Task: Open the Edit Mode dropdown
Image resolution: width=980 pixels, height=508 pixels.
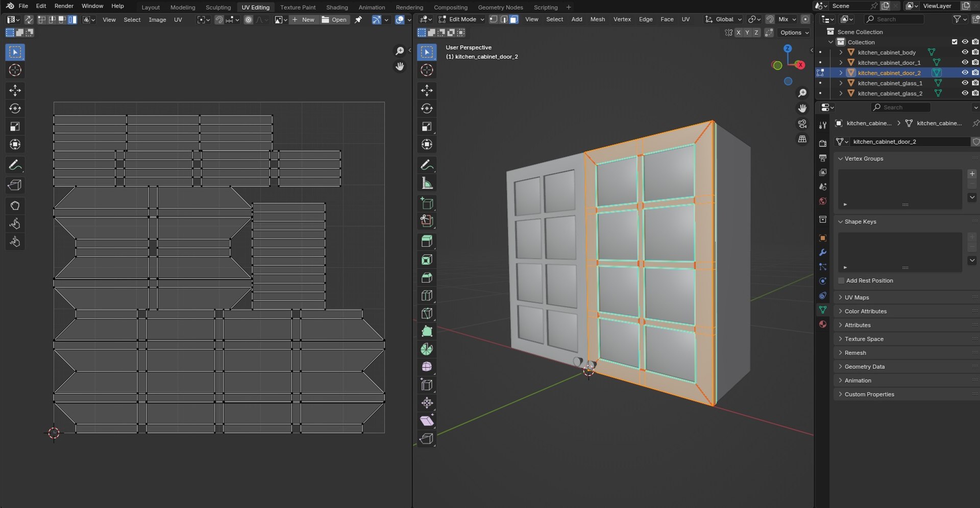Action: coord(461,19)
